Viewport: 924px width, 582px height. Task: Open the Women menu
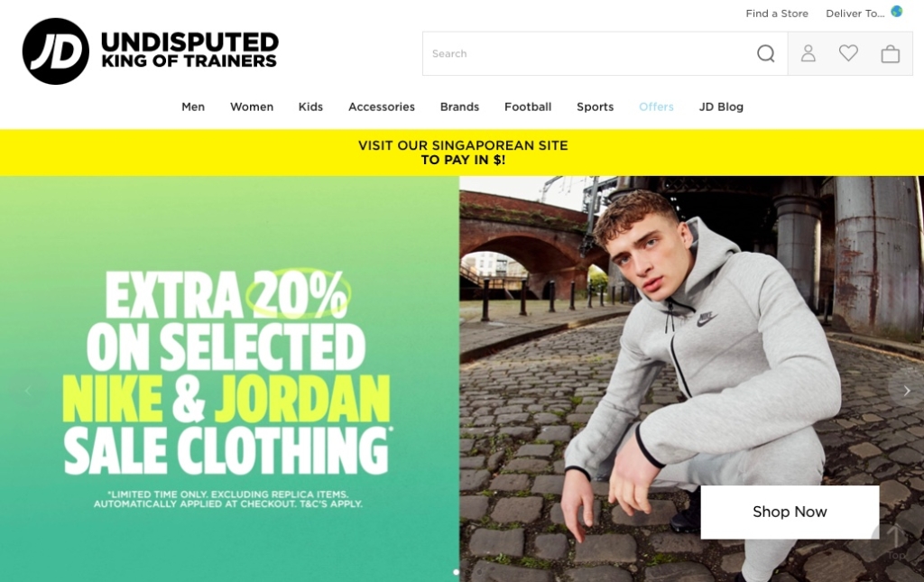[x=252, y=106]
